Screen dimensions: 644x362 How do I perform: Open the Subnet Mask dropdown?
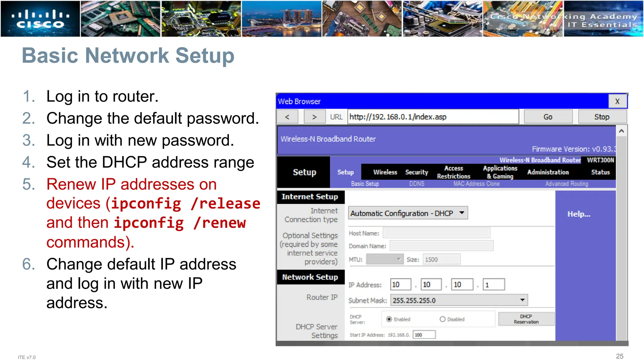[x=459, y=300]
